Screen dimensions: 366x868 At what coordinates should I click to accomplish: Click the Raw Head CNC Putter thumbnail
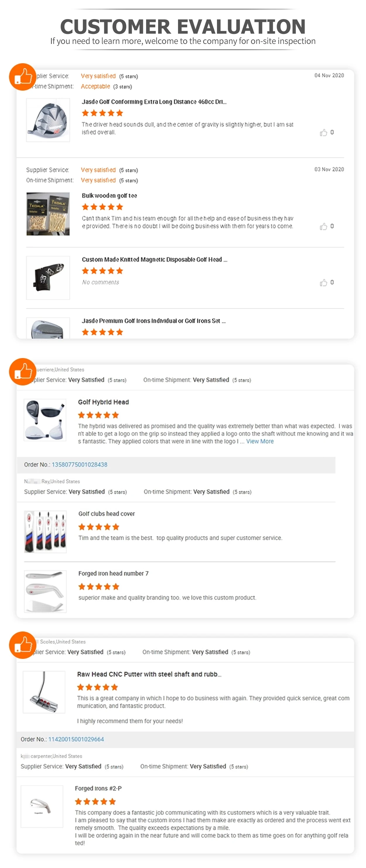pyautogui.click(x=44, y=692)
